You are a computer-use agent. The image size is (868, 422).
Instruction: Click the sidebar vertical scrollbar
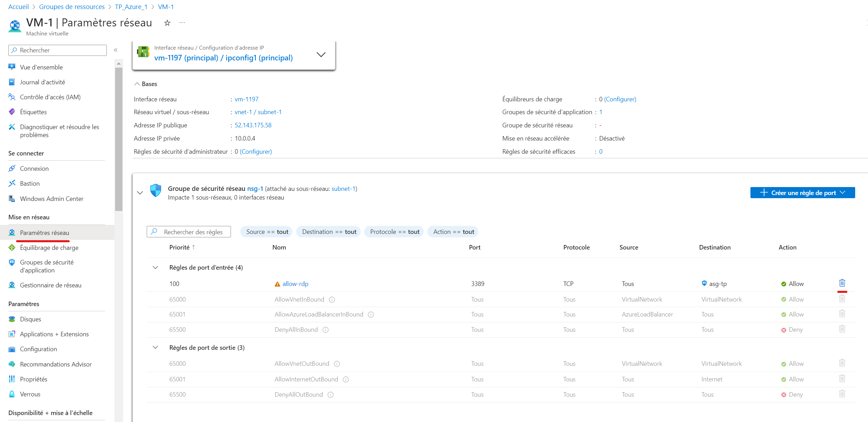click(x=119, y=139)
